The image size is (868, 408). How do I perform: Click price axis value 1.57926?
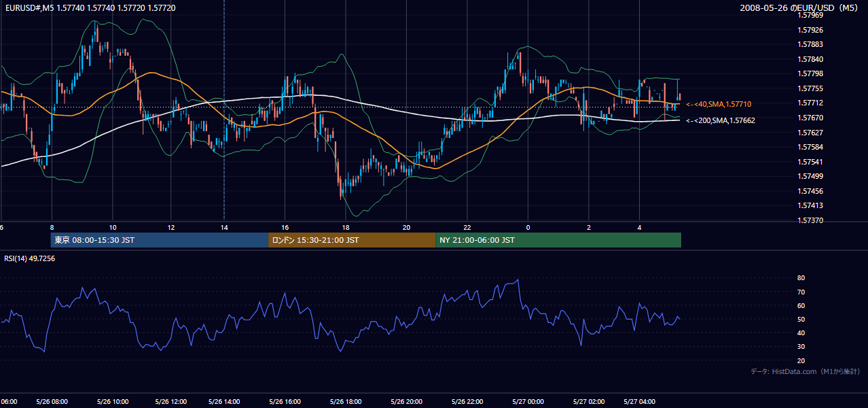point(810,31)
